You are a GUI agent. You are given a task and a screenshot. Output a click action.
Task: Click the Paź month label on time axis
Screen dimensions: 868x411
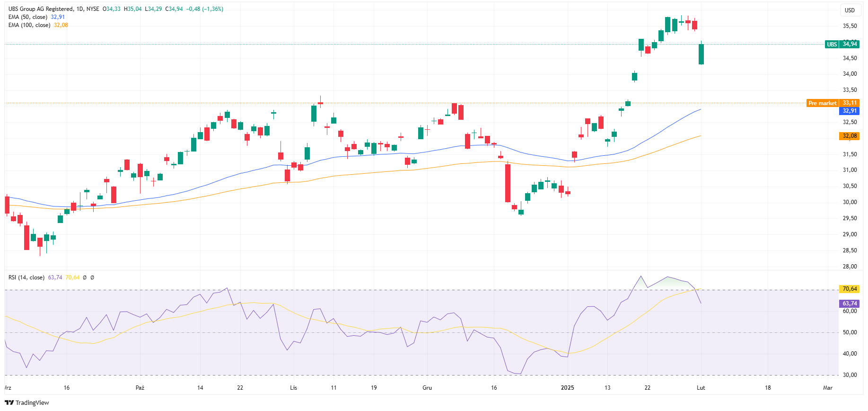[x=140, y=388]
